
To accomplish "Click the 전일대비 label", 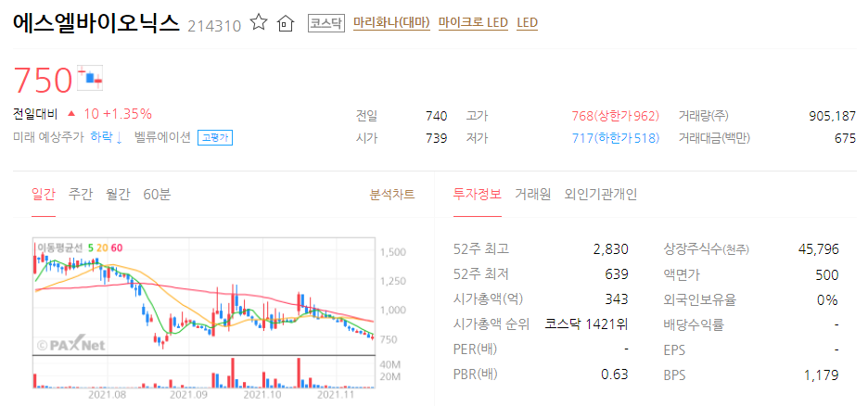I will click(35, 115).
